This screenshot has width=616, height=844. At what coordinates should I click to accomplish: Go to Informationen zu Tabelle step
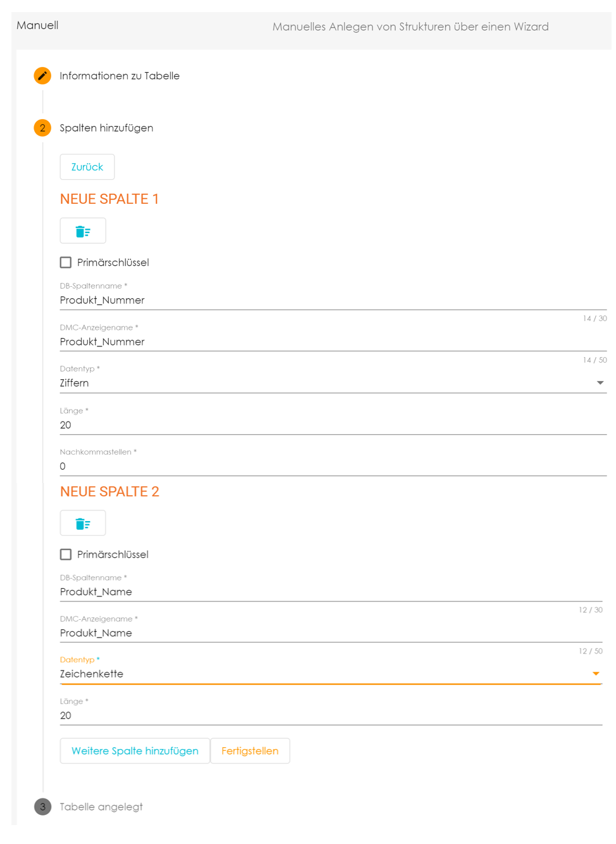(x=120, y=76)
